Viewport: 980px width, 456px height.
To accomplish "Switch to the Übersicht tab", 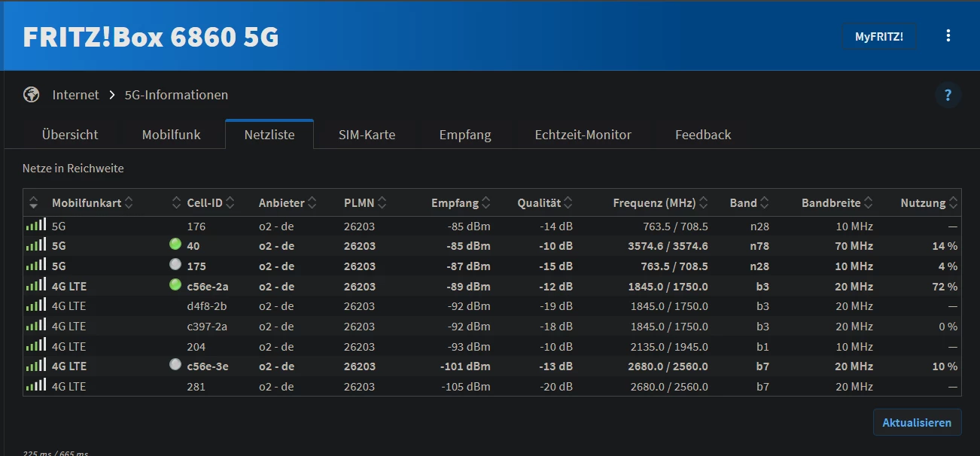I will pyautogui.click(x=70, y=135).
